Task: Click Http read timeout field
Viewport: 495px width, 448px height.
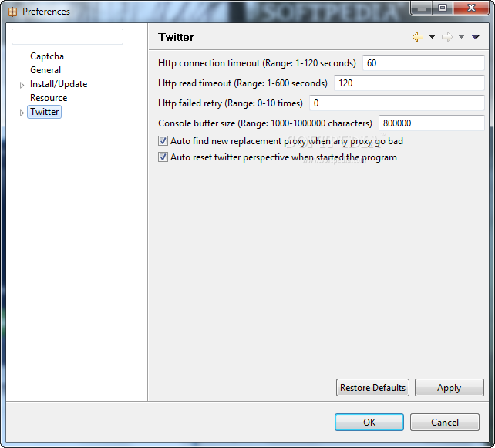Action: point(409,83)
